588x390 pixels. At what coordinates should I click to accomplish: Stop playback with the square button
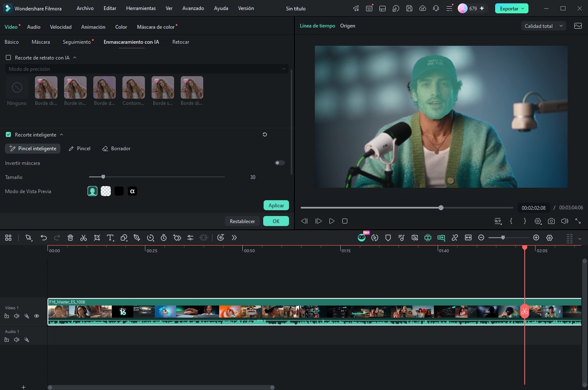pos(345,221)
